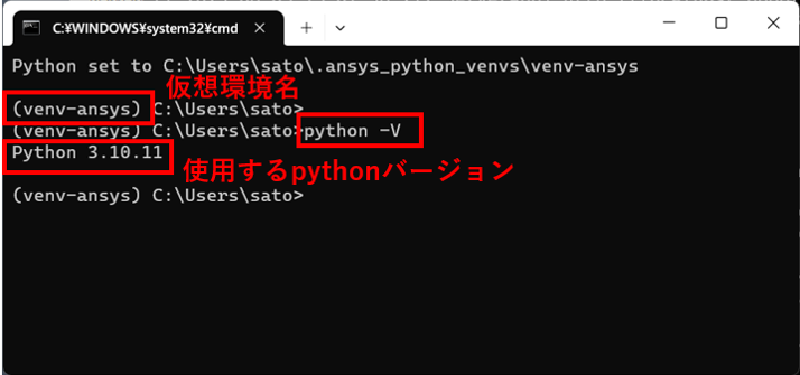Open a new terminal tab with plus
The height and width of the screenshot is (375, 800).
pos(306,28)
